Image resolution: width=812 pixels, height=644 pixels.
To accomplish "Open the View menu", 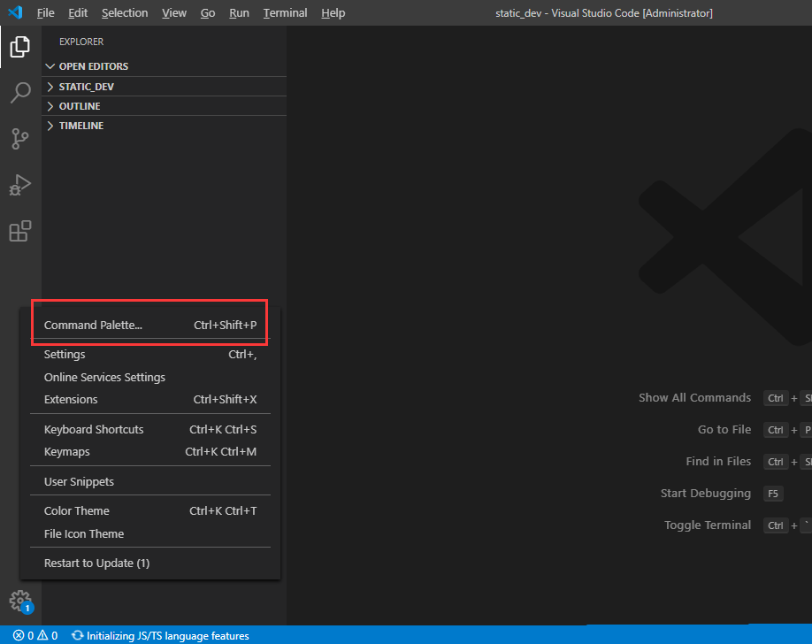I will coord(174,13).
